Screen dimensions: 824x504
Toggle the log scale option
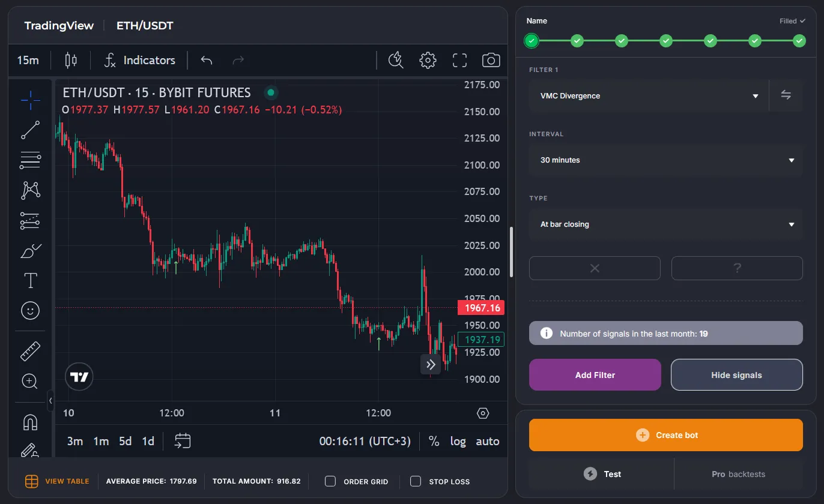tap(458, 441)
